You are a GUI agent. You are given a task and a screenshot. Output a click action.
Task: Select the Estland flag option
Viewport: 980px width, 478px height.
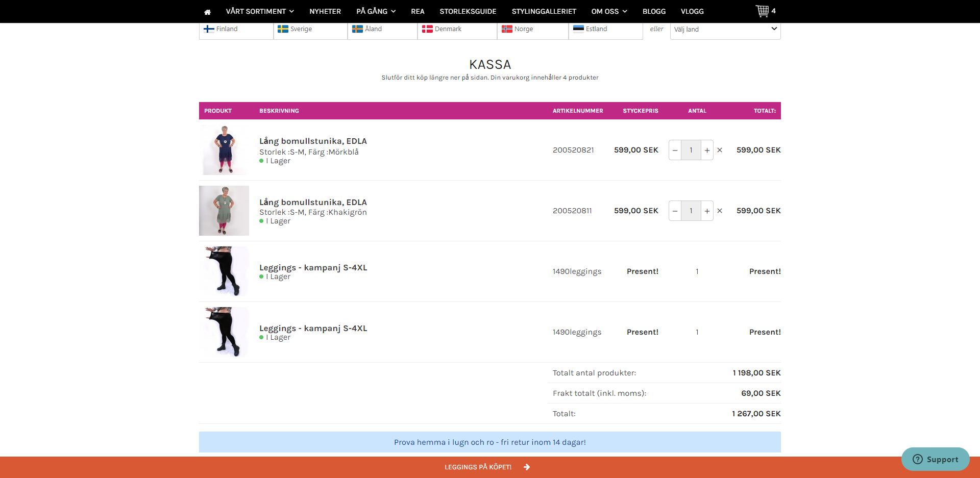[x=606, y=29]
